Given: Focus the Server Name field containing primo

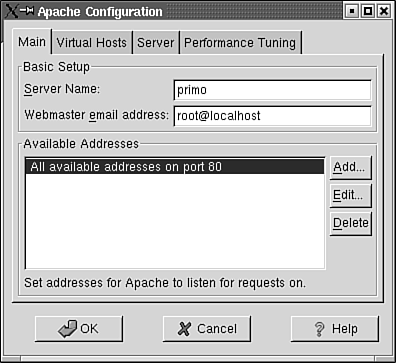Looking at the screenshot, I should (x=272, y=90).
